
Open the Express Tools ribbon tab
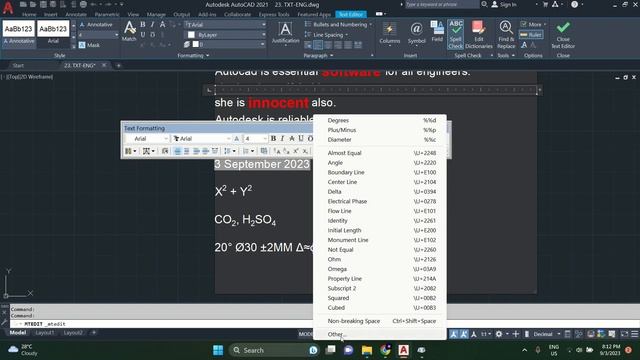(274, 14)
